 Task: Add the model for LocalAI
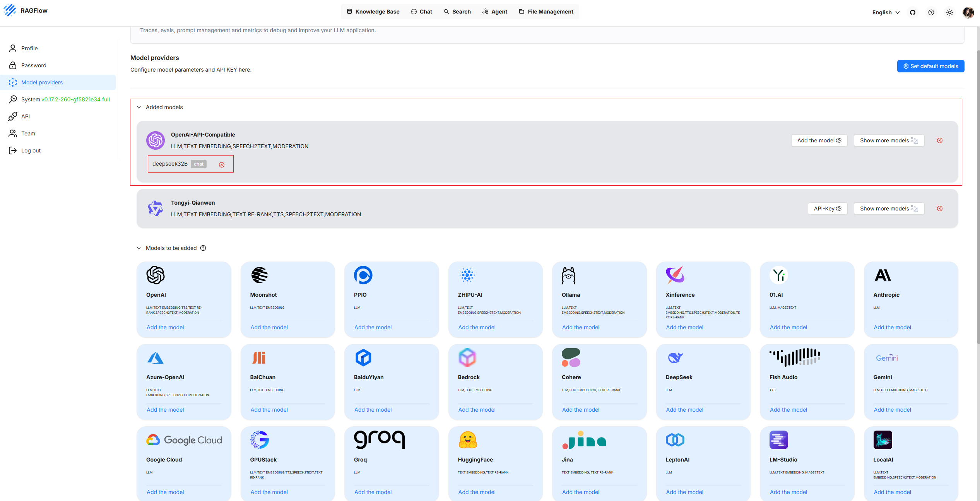point(893,492)
